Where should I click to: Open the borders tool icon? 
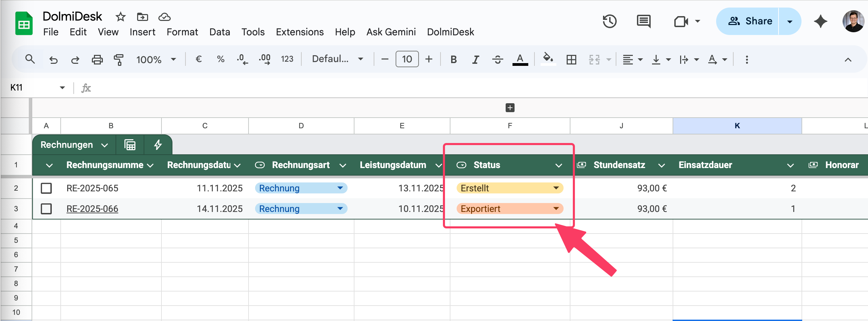tap(571, 59)
